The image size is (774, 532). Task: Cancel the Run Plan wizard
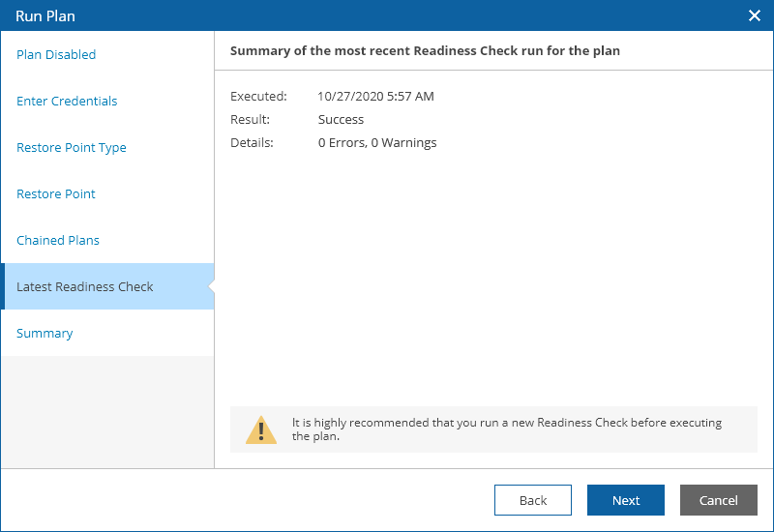click(718, 500)
